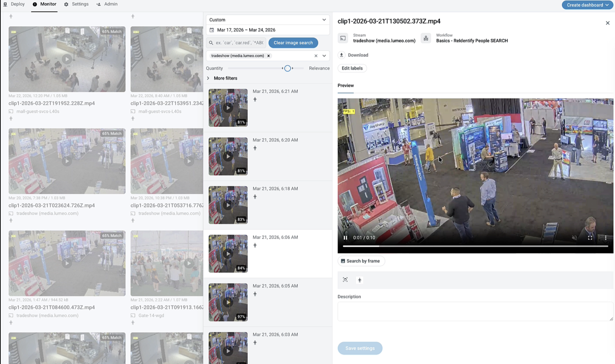Viewport: 615px width, 364px height.
Task: Open the calendar icon in the date range field
Action: [212, 30]
